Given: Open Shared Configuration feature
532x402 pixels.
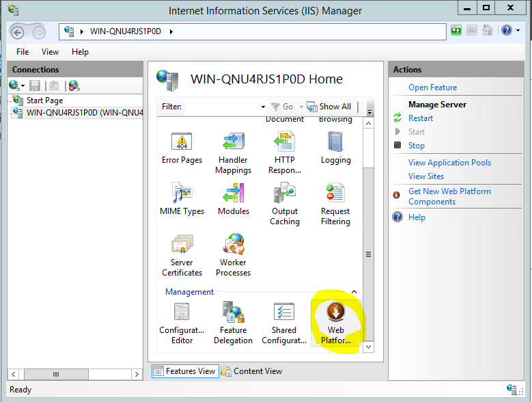Looking at the screenshot, I should pyautogui.click(x=284, y=323).
